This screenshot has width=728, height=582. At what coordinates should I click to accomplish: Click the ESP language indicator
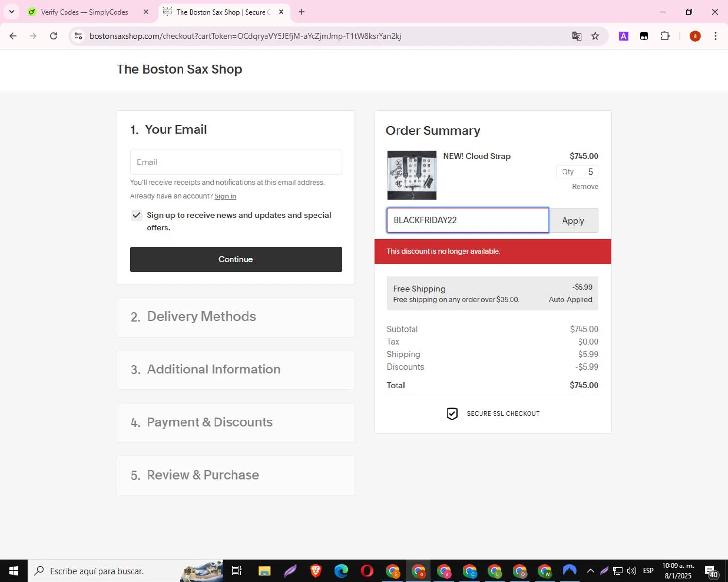pyautogui.click(x=648, y=571)
